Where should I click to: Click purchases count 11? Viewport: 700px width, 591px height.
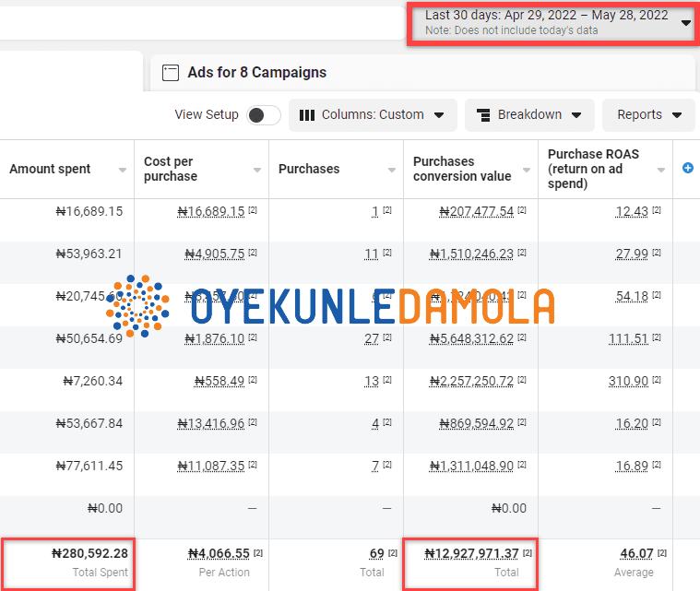pos(372,254)
